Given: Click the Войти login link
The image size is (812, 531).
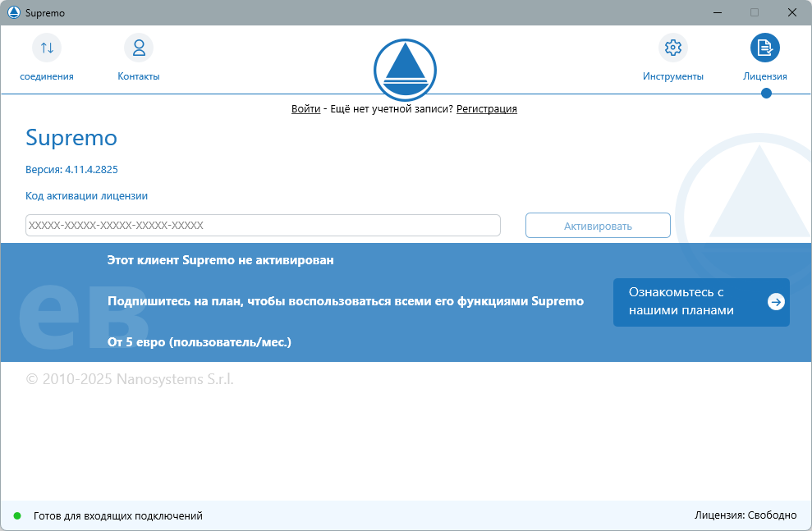Looking at the screenshot, I should pyautogui.click(x=305, y=108).
